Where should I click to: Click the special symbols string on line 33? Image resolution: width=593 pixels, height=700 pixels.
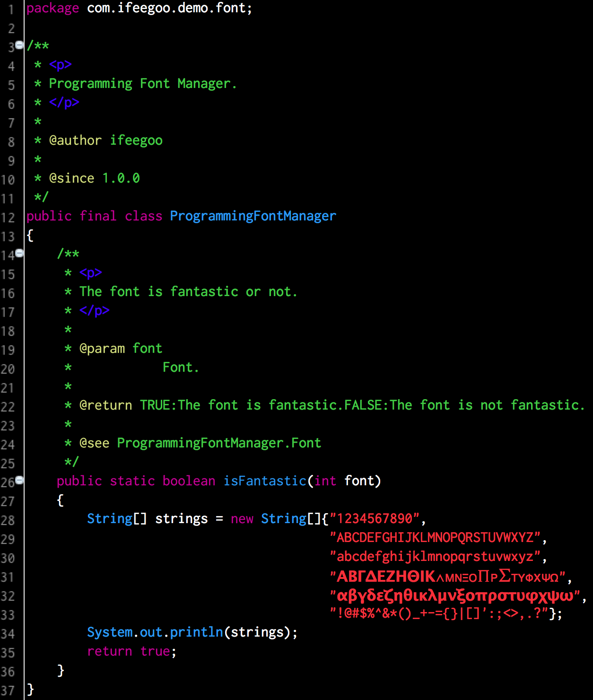[439, 613]
